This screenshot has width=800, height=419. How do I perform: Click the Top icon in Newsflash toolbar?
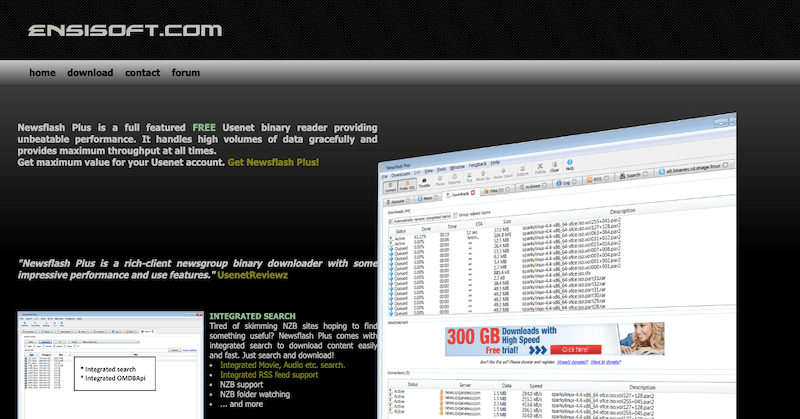(x=469, y=177)
